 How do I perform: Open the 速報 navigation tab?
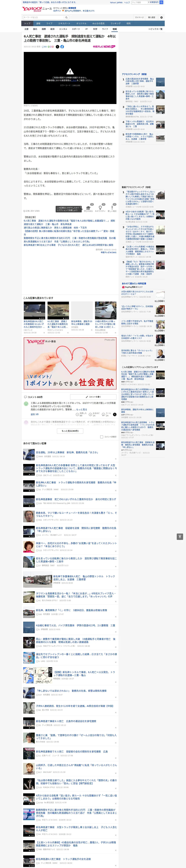coord(38,24)
